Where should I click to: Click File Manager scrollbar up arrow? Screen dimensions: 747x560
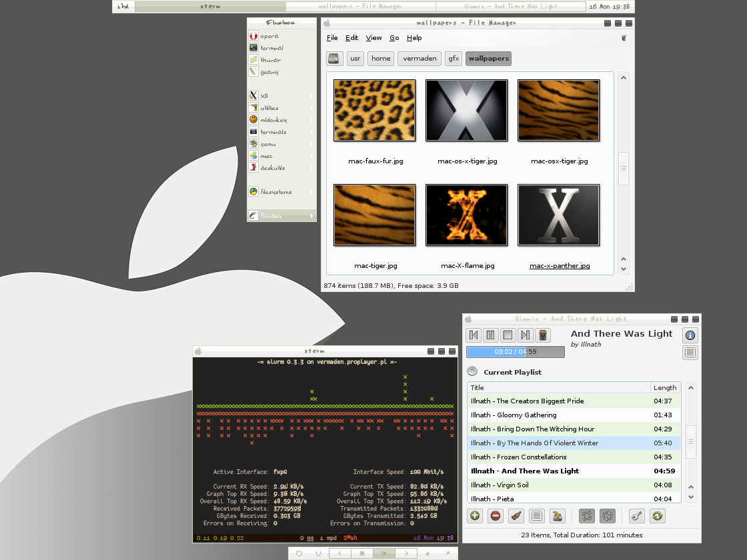[623, 77]
